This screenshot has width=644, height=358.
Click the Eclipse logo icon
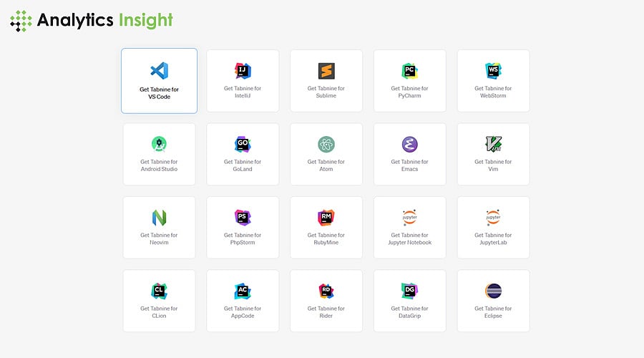493,291
